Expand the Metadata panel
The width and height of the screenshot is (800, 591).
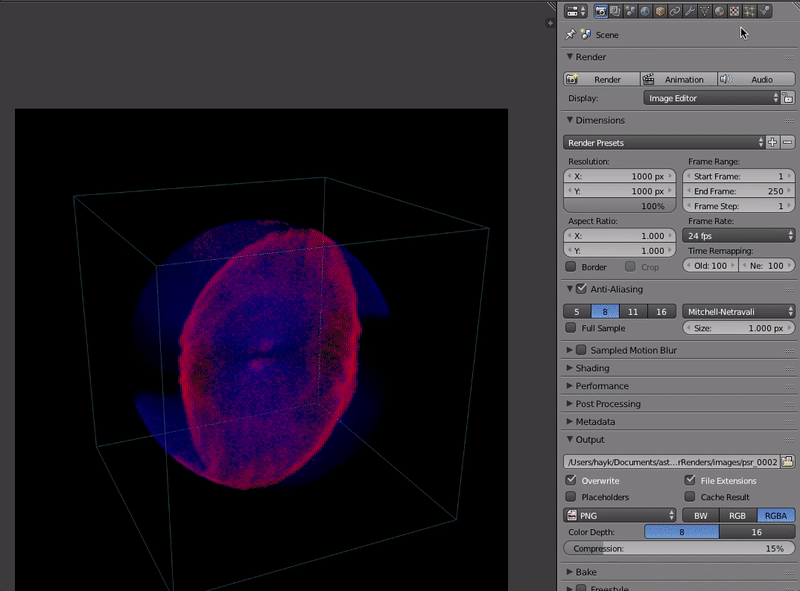[x=570, y=422]
